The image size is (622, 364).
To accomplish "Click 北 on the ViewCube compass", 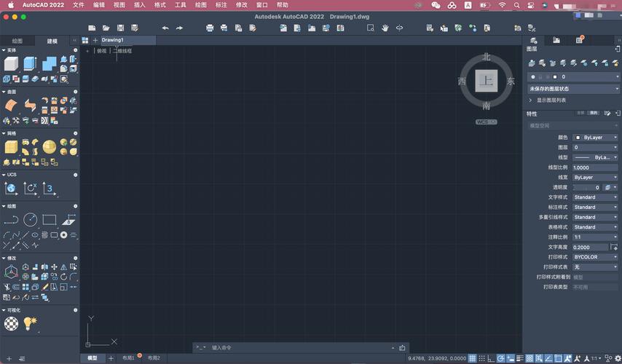I will coord(487,57).
